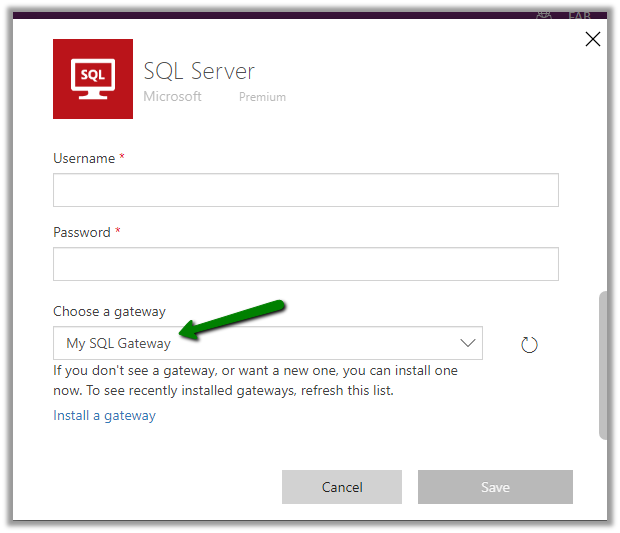Click the Password field label
Viewport: 620px width, 533px height.
coord(82,232)
